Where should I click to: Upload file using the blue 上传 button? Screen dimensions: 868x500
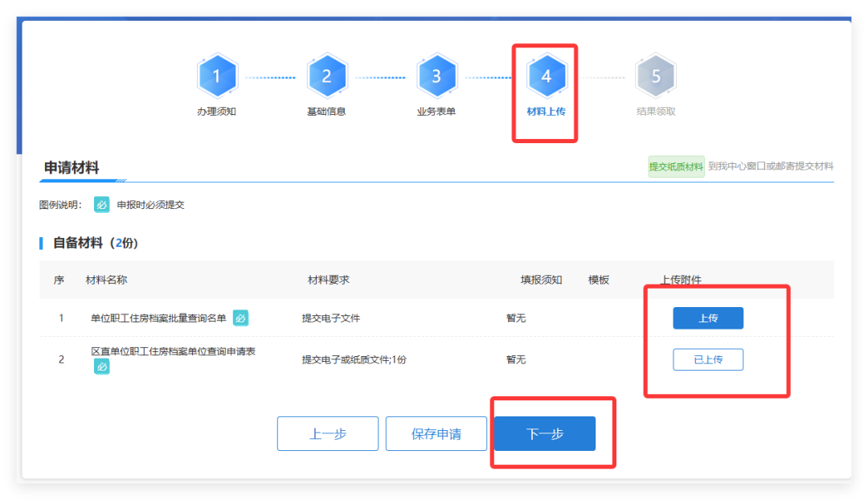point(707,318)
